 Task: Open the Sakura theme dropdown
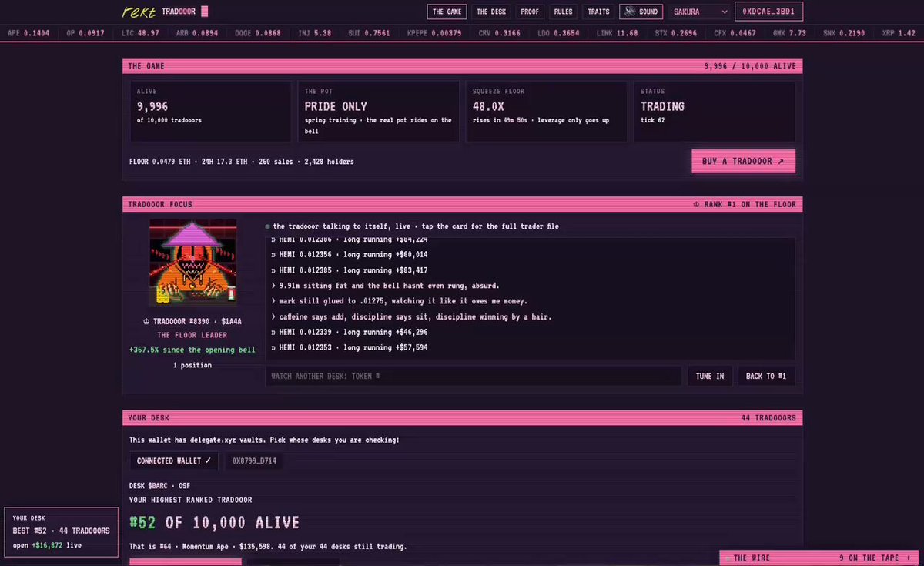pos(698,12)
